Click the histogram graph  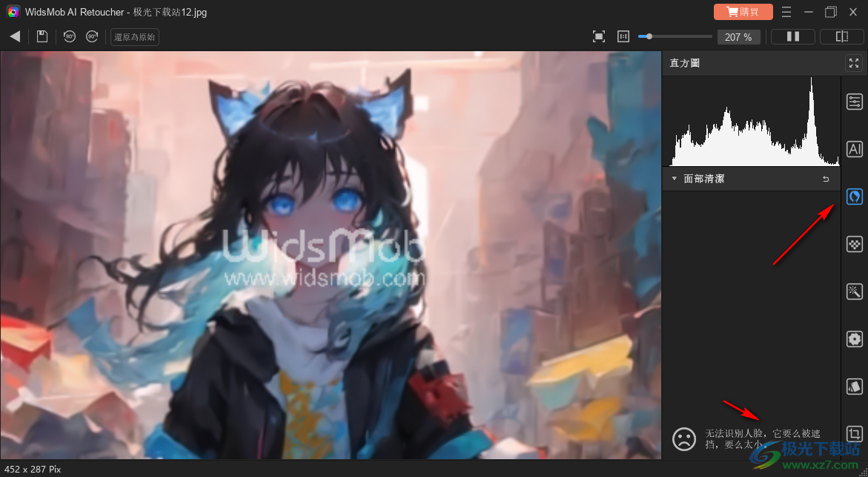751,122
